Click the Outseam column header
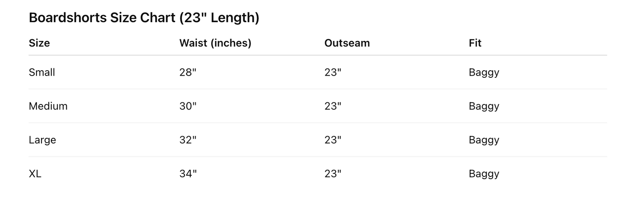Viewport: 644px width, 205px height. pos(347,43)
